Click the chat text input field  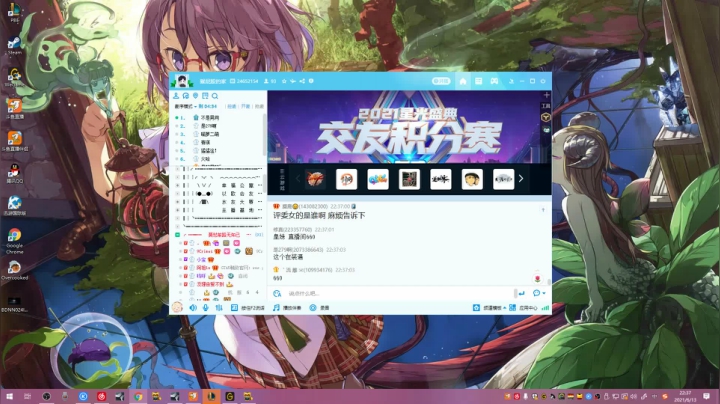click(x=399, y=293)
